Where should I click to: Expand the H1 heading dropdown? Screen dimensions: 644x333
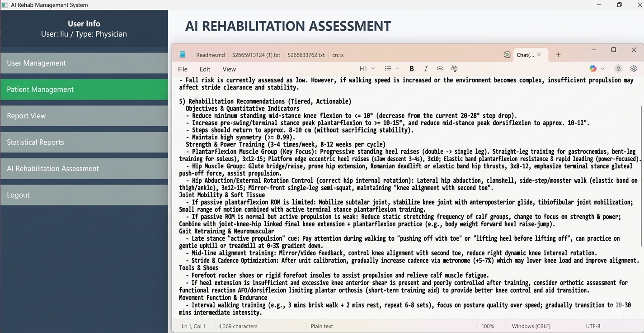click(x=367, y=69)
